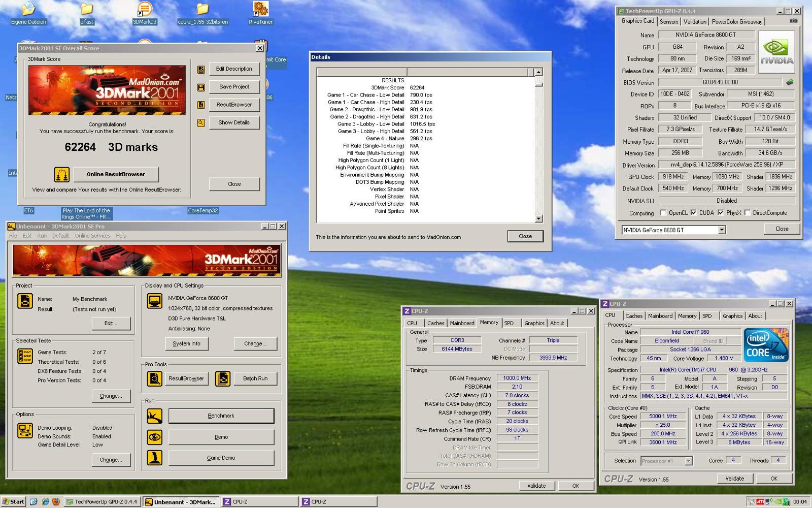
Task: Toggle the PhysX checkbox in GPU-Z
Action: [720, 213]
